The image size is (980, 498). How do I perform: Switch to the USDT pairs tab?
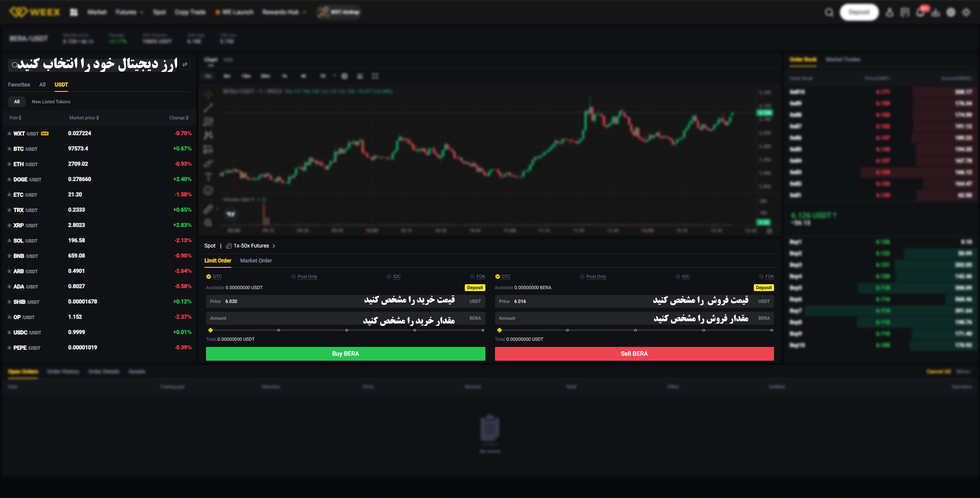[61, 85]
